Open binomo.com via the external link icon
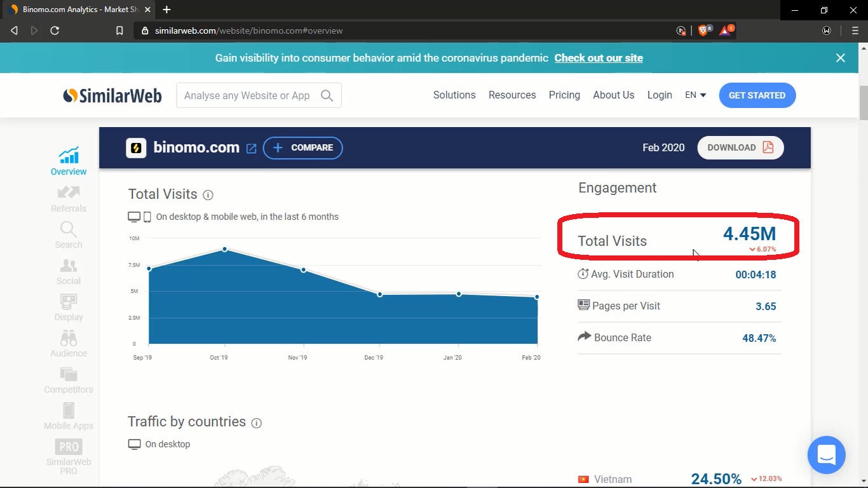 tap(252, 148)
